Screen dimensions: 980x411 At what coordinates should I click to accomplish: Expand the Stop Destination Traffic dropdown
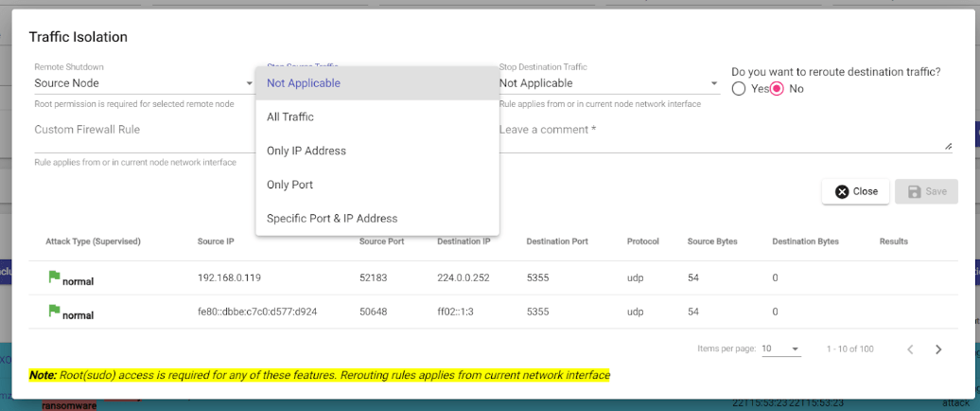(x=609, y=83)
